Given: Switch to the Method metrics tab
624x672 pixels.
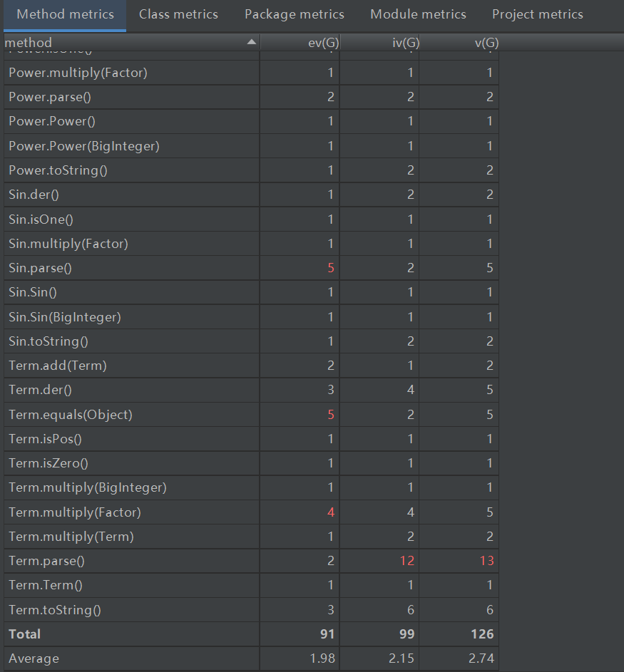Looking at the screenshot, I should [x=65, y=14].
